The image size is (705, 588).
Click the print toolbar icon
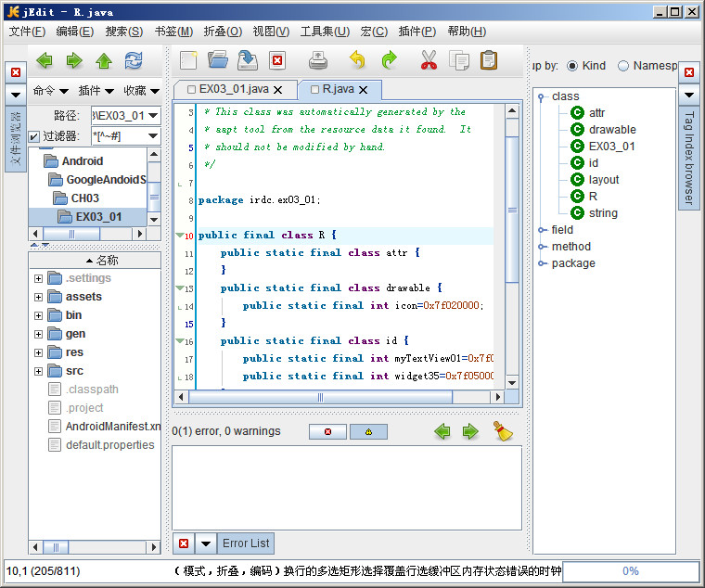tap(318, 61)
